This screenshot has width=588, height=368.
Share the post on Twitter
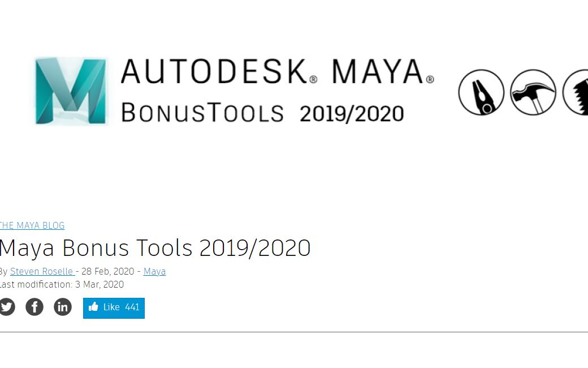[x=7, y=307]
